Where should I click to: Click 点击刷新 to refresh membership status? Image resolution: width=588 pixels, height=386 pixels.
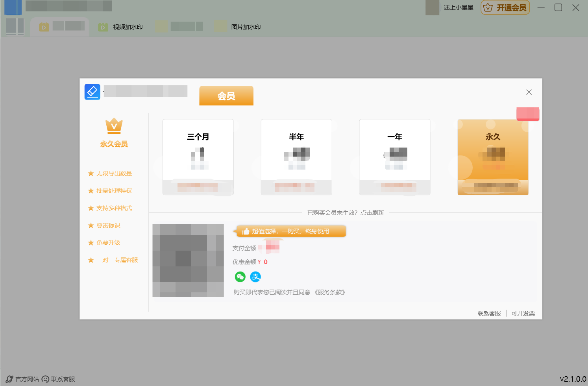372,212
